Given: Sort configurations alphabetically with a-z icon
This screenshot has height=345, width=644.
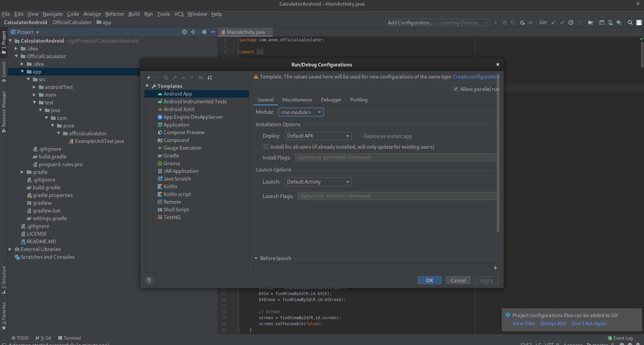Looking at the screenshot, I should (x=210, y=78).
